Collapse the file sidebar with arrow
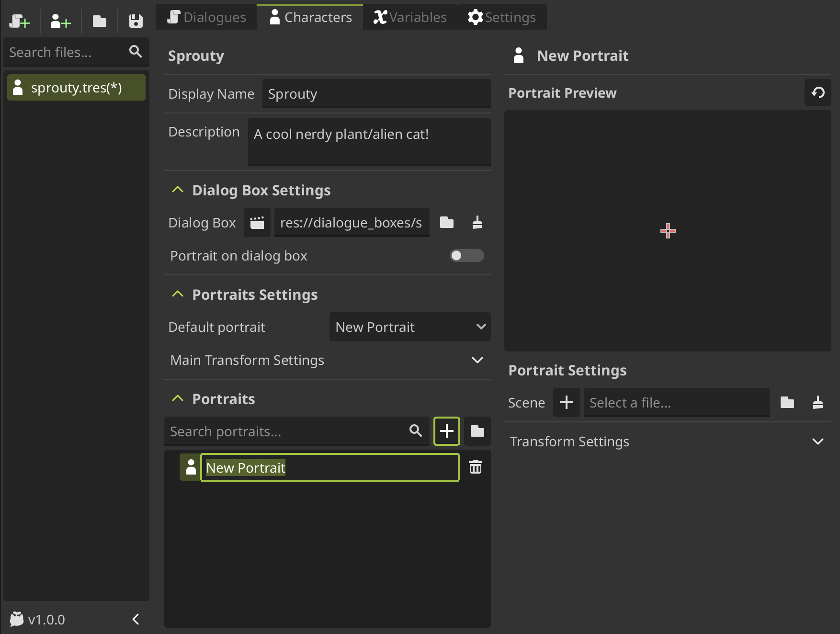This screenshot has width=840, height=634. click(136, 619)
